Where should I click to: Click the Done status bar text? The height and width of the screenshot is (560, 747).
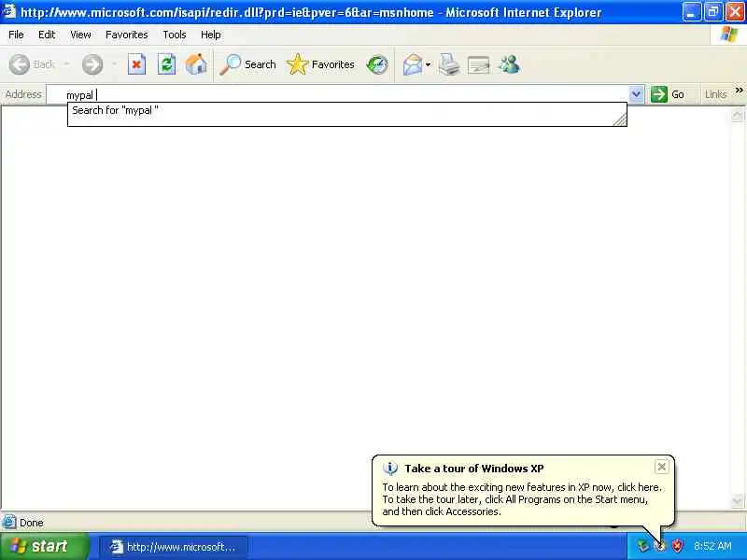coord(32,523)
